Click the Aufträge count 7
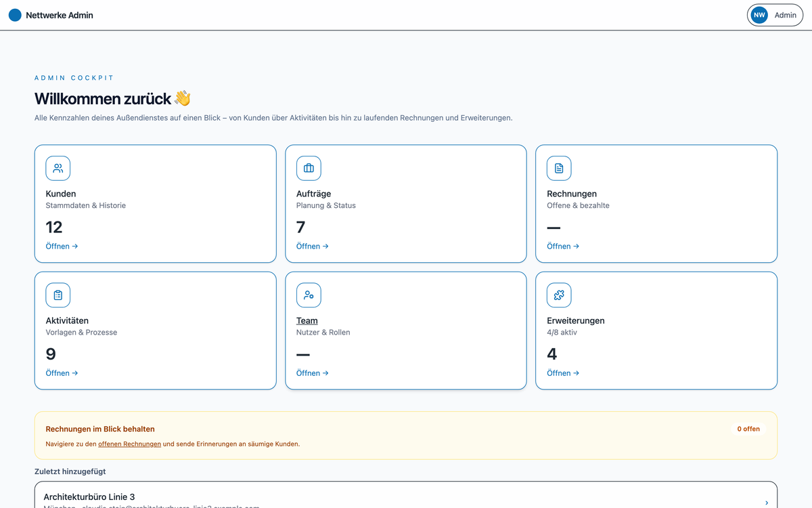Image resolution: width=812 pixels, height=508 pixels. 301,227
